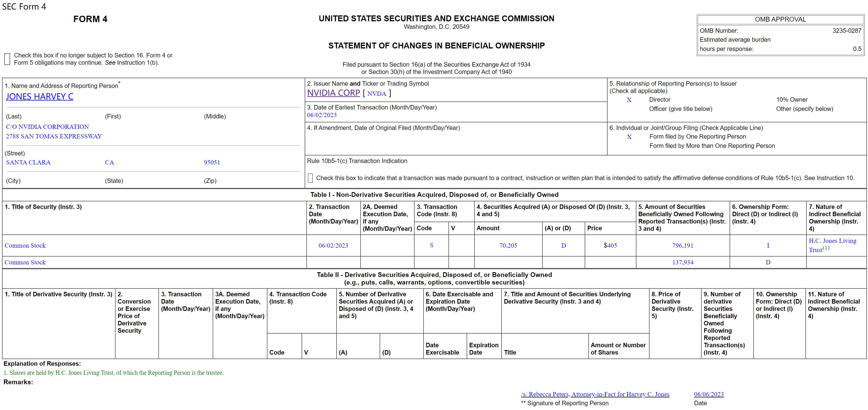The image size is (868, 410).
Task: Click the CA state value
Action: (x=109, y=162)
